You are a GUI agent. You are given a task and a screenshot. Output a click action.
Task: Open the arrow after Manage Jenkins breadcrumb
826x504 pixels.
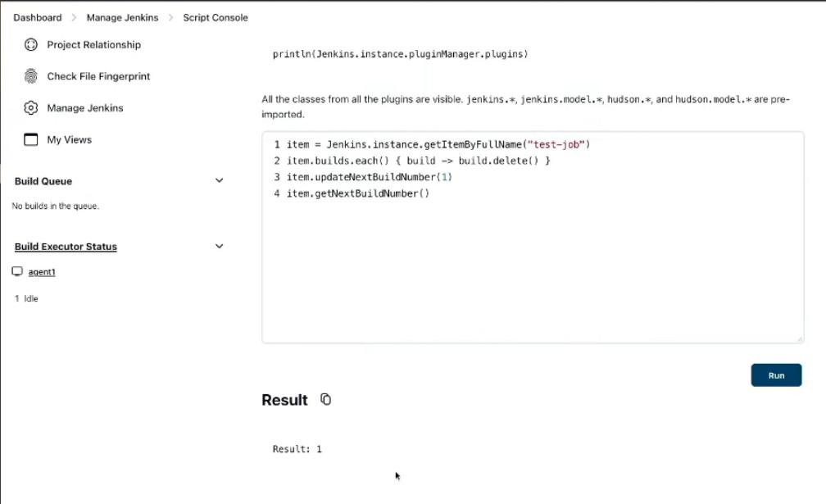click(171, 17)
